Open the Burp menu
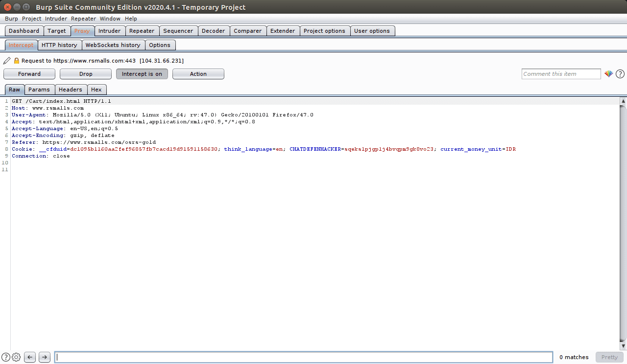Image resolution: width=627 pixels, height=364 pixels. [11, 19]
